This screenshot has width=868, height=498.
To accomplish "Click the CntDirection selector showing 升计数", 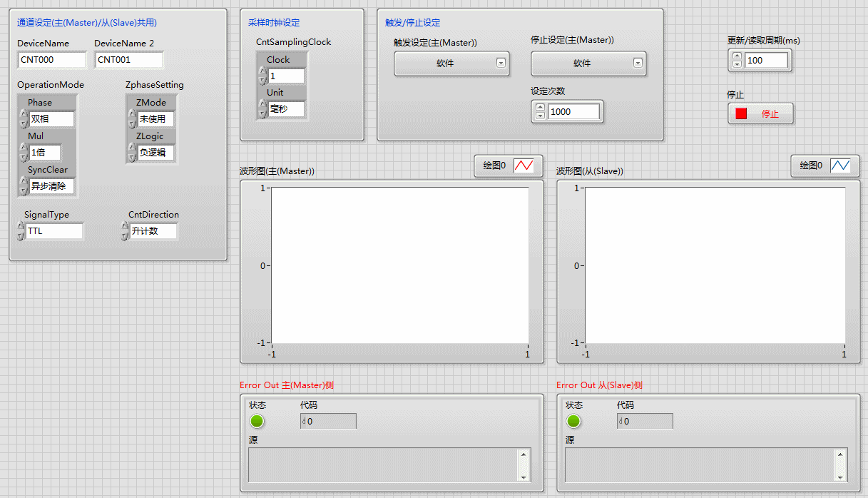I will click(153, 231).
